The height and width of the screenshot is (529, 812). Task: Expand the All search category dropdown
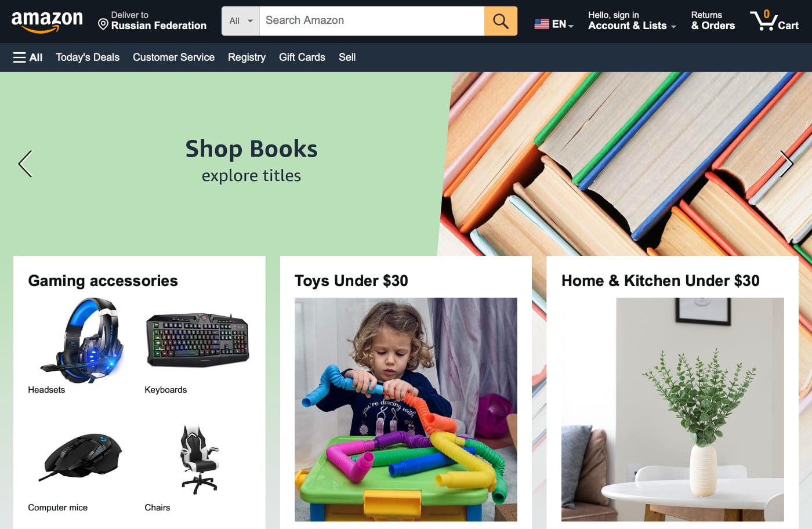(x=241, y=21)
